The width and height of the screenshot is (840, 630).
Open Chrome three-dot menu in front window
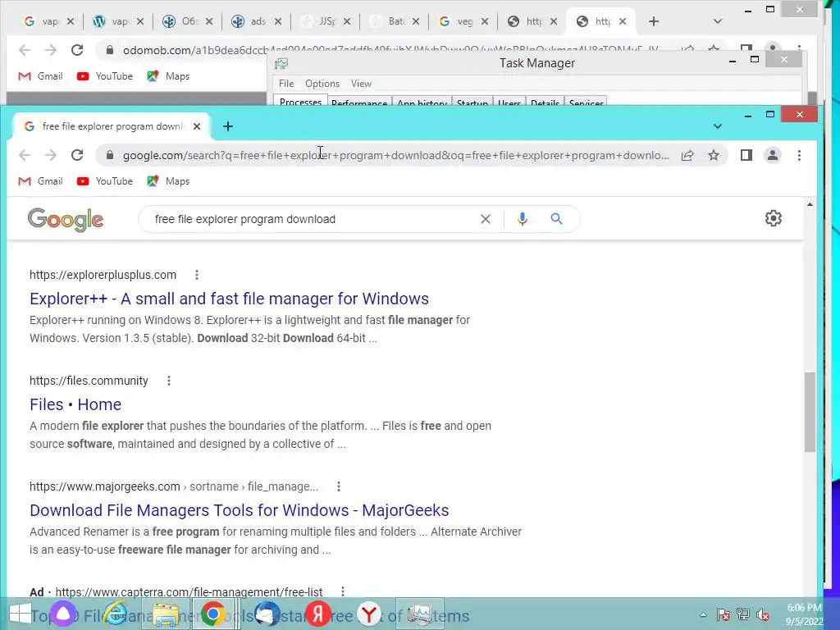point(799,155)
